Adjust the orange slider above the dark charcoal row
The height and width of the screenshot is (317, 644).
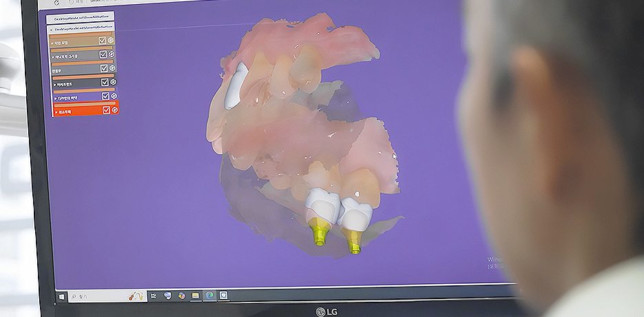pyautogui.click(x=83, y=76)
